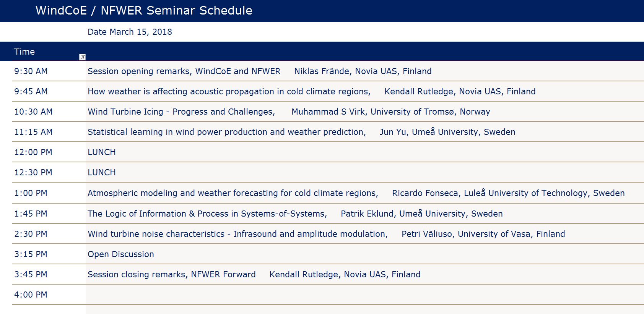Click the Statistical learning talk by Jun Yu

tap(365, 132)
